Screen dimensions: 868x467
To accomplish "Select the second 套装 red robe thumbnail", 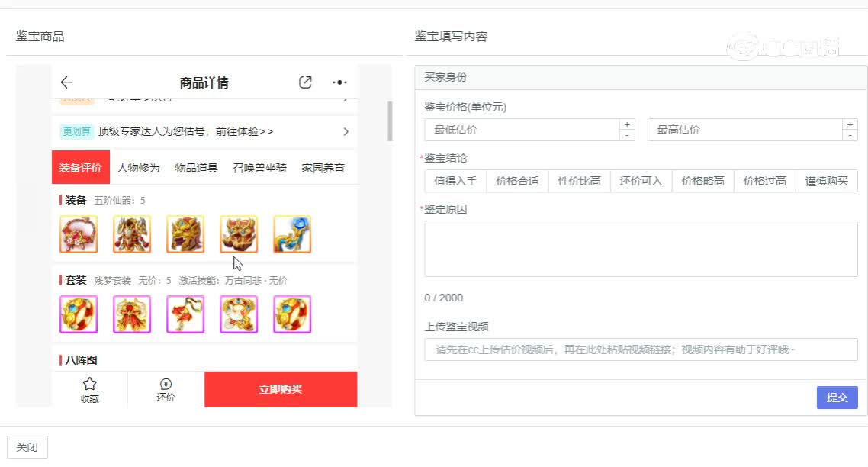I will (x=132, y=314).
